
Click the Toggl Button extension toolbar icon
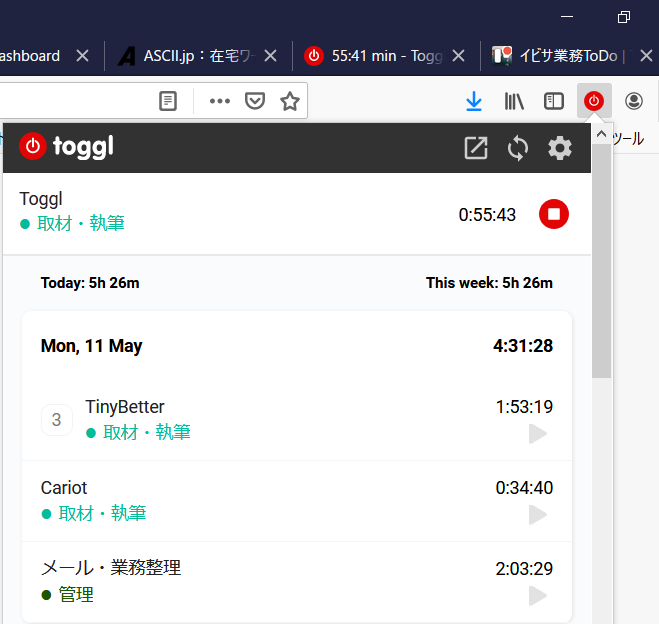[x=594, y=101]
